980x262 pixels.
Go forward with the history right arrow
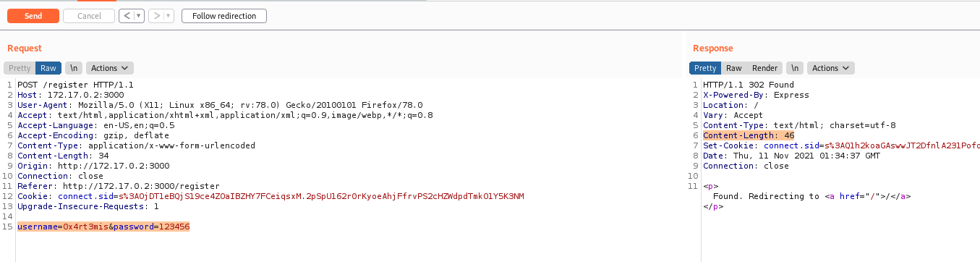tap(155, 16)
